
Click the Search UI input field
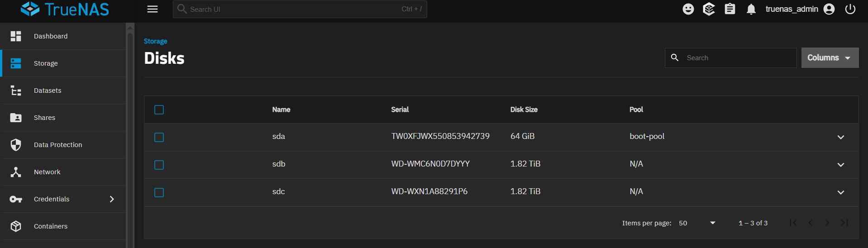pyautogui.click(x=300, y=9)
